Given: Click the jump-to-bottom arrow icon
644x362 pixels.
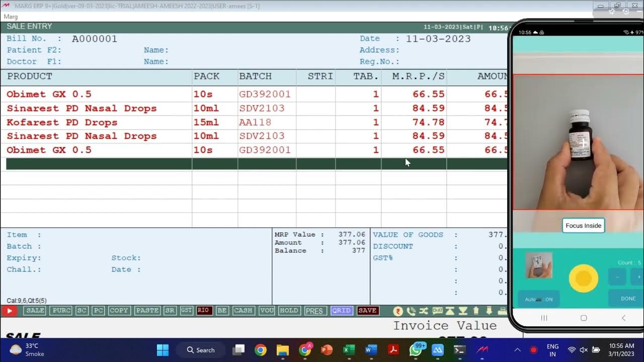Looking at the screenshot, I should tap(463, 311).
